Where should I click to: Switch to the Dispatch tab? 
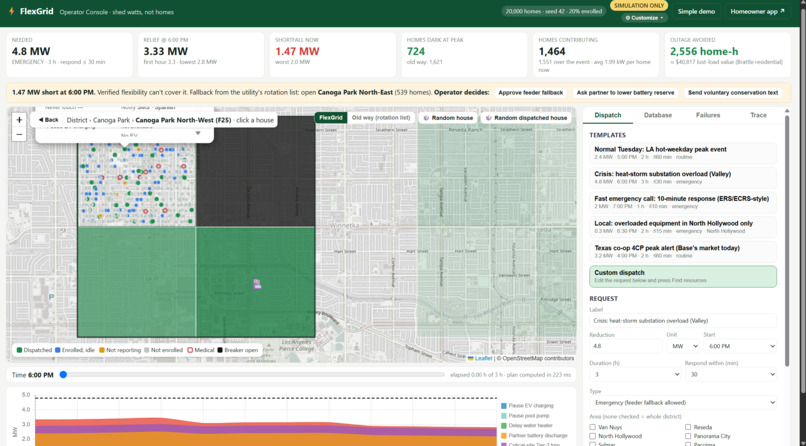point(608,115)
